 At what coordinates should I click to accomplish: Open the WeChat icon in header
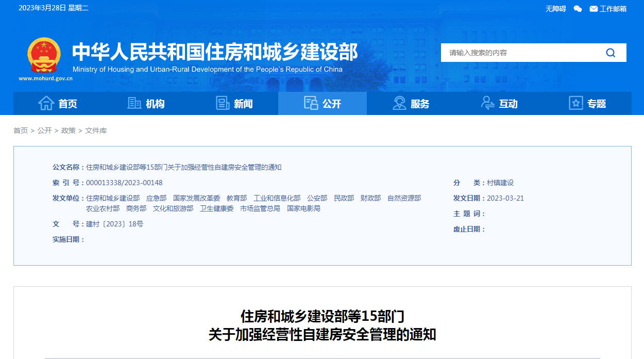pos(578,9)
